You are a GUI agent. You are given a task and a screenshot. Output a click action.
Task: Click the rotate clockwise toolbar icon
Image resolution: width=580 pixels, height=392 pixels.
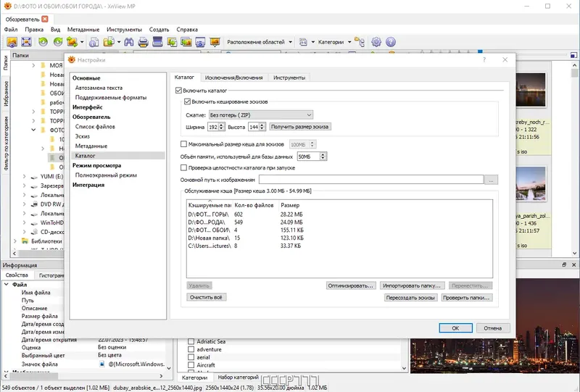58,42
